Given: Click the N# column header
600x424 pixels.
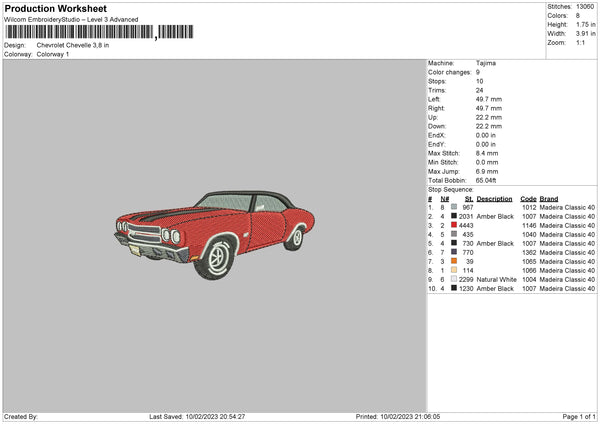Looking at the screenshot, I should click(444, 199).
